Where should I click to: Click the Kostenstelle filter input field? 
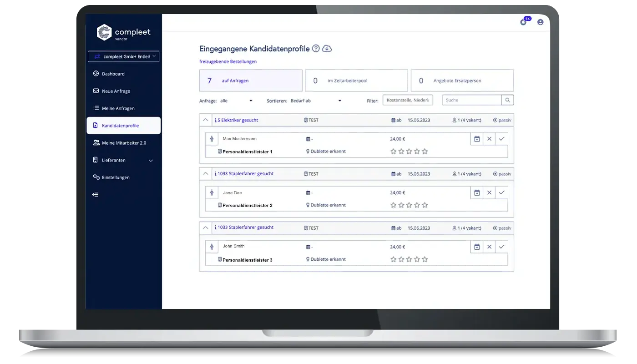(x=408, y=100)
